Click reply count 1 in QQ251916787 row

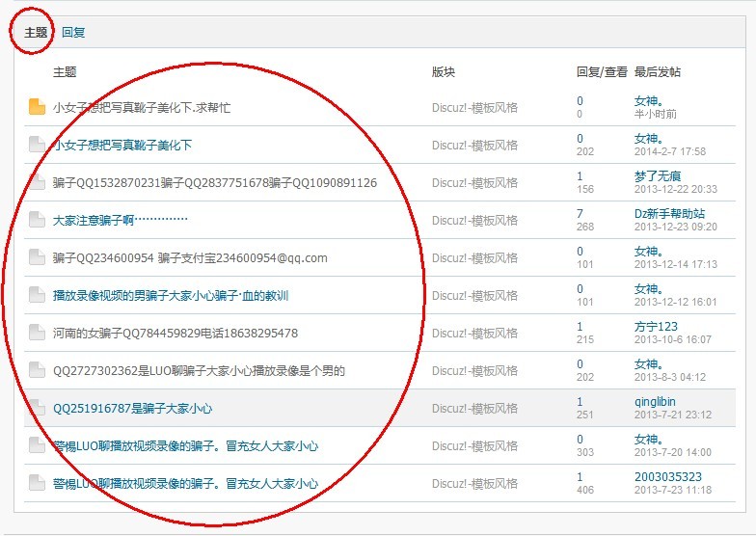click(580, 402)
